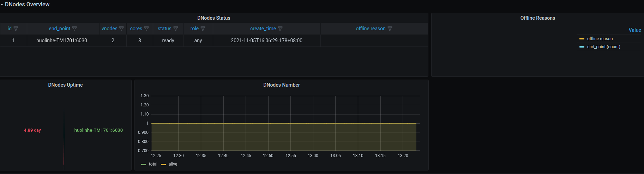Toggle the total series in legend
The height and width of the screenshot is (174, 644).
point(153,164)
